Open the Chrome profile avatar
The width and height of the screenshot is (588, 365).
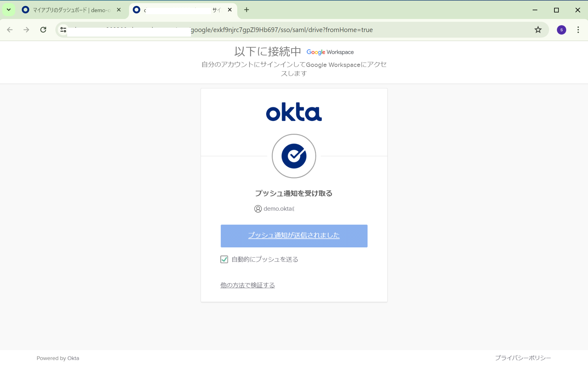(x=561, y=30)
